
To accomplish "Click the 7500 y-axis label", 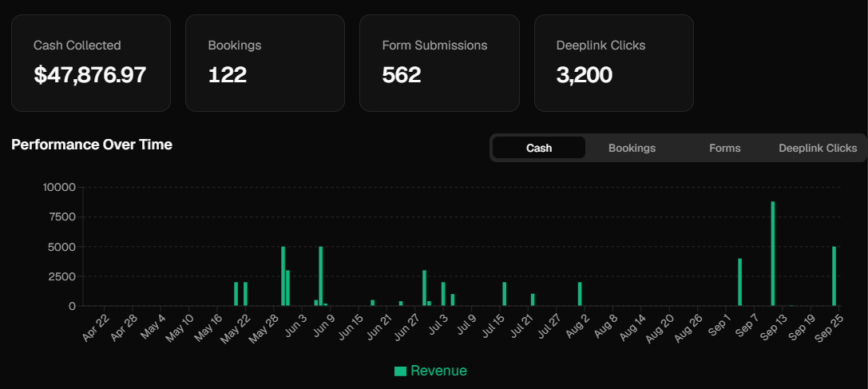I will click(x=61, y=216).
